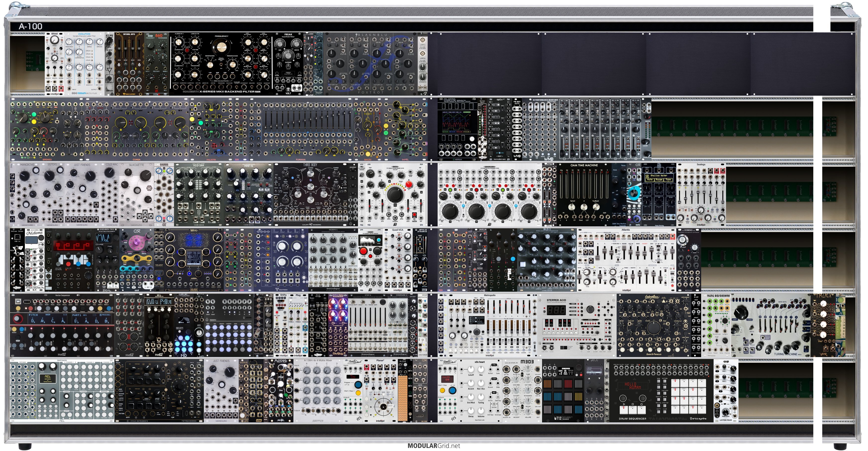Click the Cycle Instruments Tetrachords module
The image size is (868, 451).
159,391
